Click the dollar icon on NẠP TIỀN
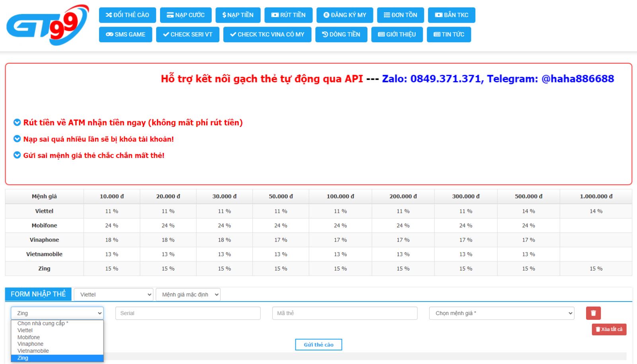This screenshot has height=364, width=637. click(224, 15)
